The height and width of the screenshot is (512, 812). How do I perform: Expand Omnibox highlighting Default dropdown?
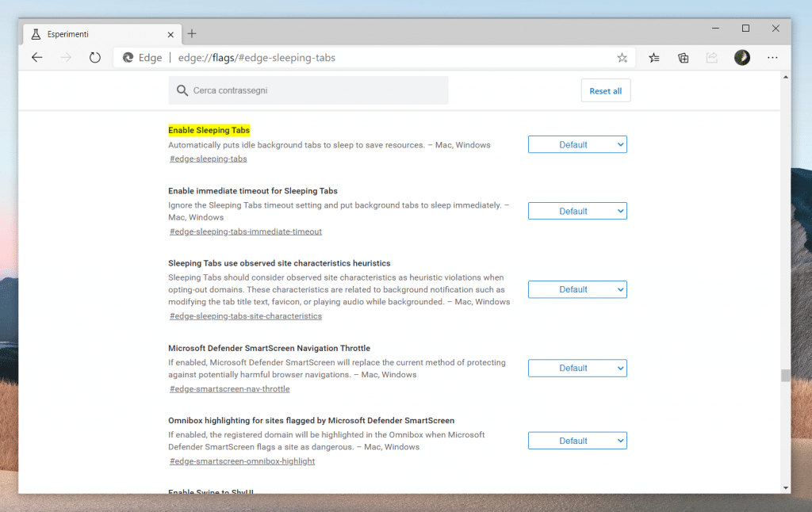tap(577, 441)
